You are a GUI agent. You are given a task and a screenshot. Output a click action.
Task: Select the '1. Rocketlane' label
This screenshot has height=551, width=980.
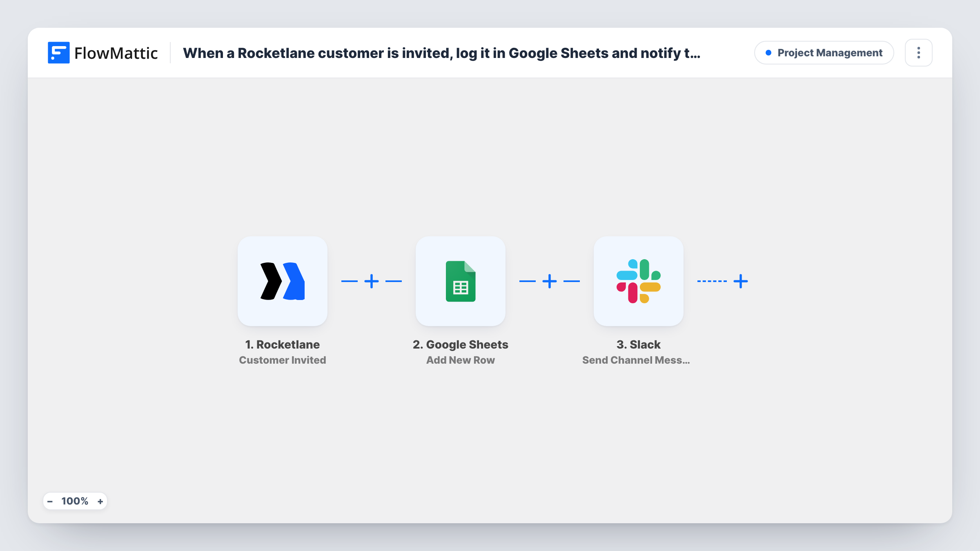pyautogui.click(x=282, y=344)
